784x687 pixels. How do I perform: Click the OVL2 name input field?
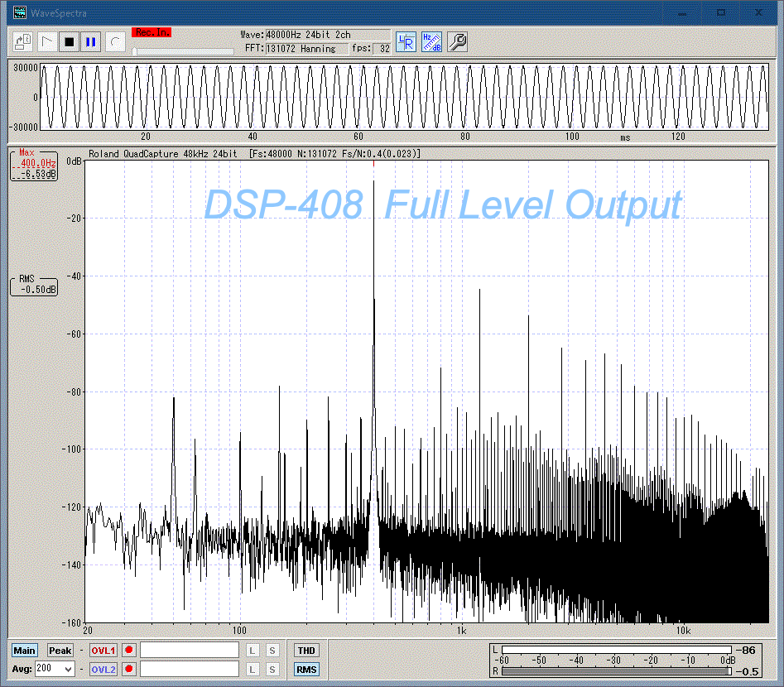click(190, 669)
